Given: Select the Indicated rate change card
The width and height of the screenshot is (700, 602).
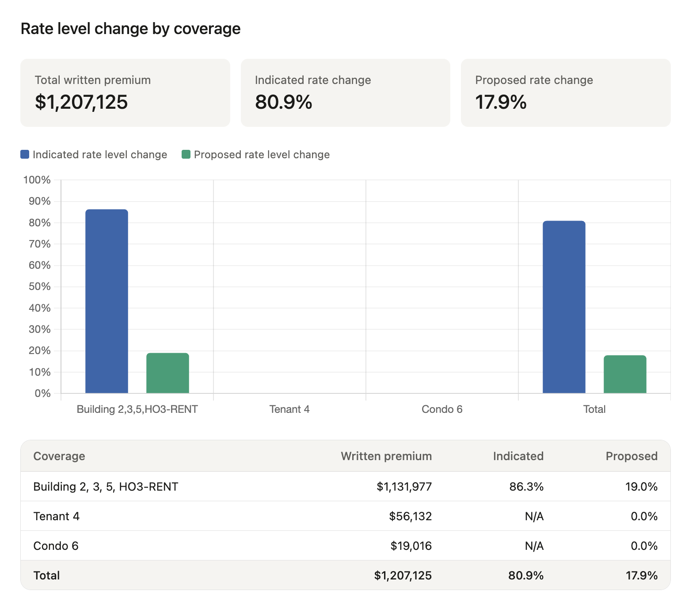Looking at the screenshot, I should [345, 93].
